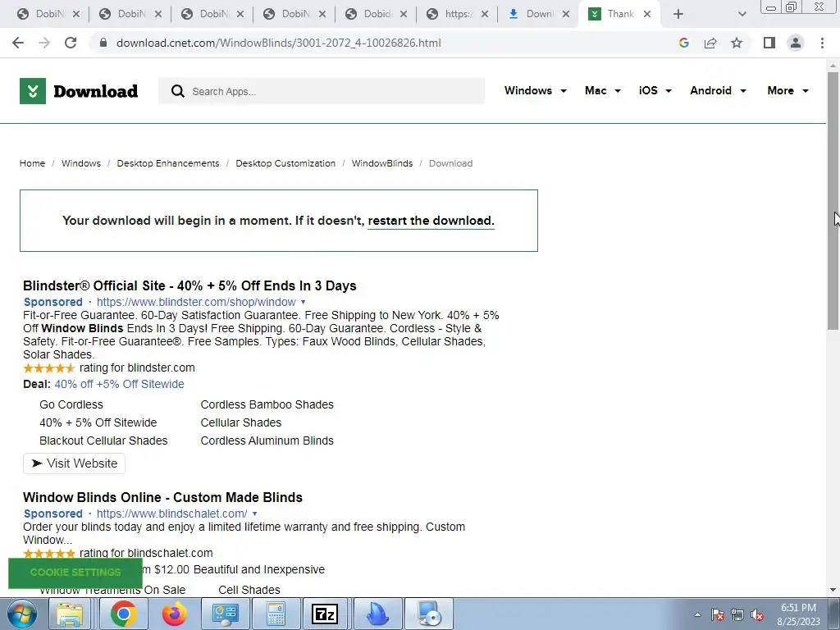Open Windows Explorer from the taskbar
Viewport: 840px width, 630px height.
point(71,614)
